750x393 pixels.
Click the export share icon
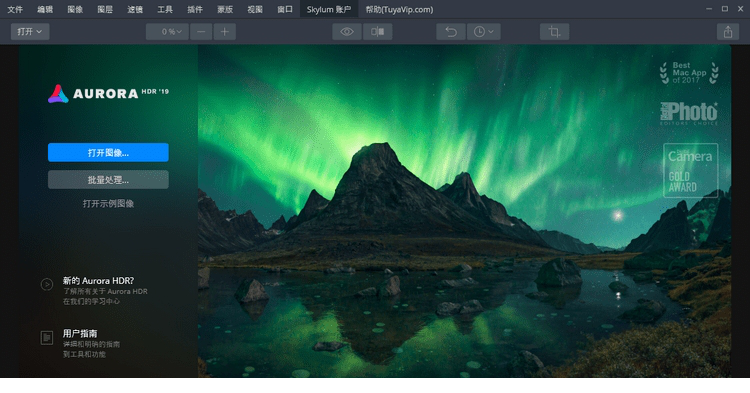728,32
